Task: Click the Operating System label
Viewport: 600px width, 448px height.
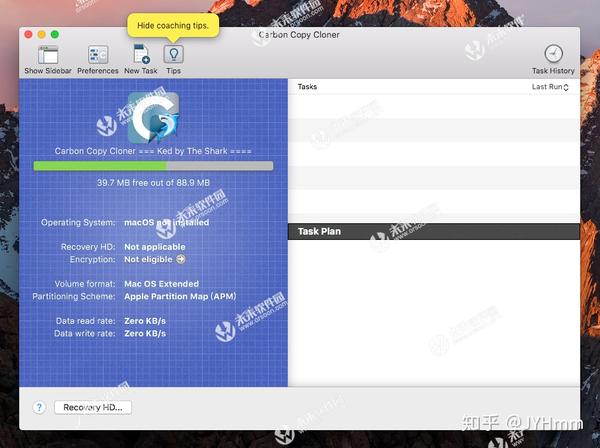Action: click(78, 222)
